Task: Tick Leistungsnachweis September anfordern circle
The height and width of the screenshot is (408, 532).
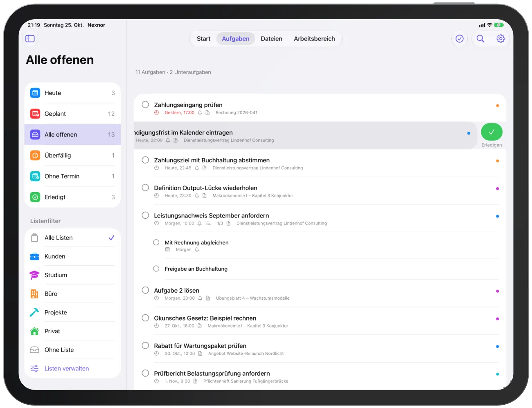Action: coord(145,215)
